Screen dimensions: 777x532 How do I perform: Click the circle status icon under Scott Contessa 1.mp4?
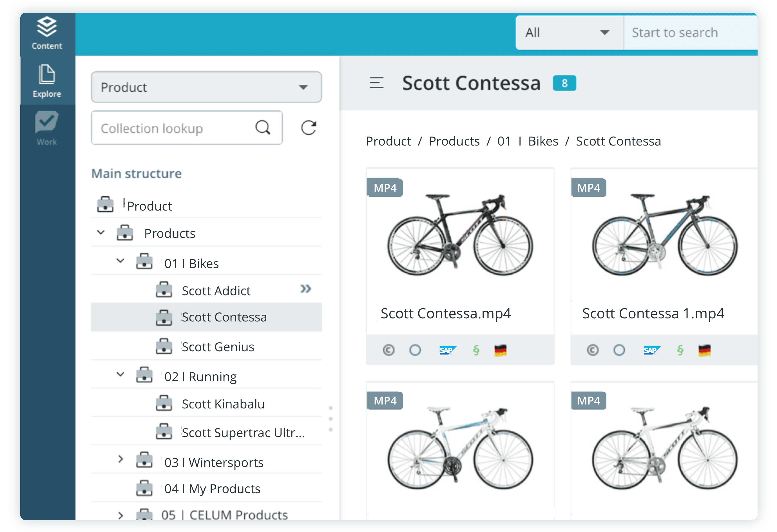[x=619, y=350]
